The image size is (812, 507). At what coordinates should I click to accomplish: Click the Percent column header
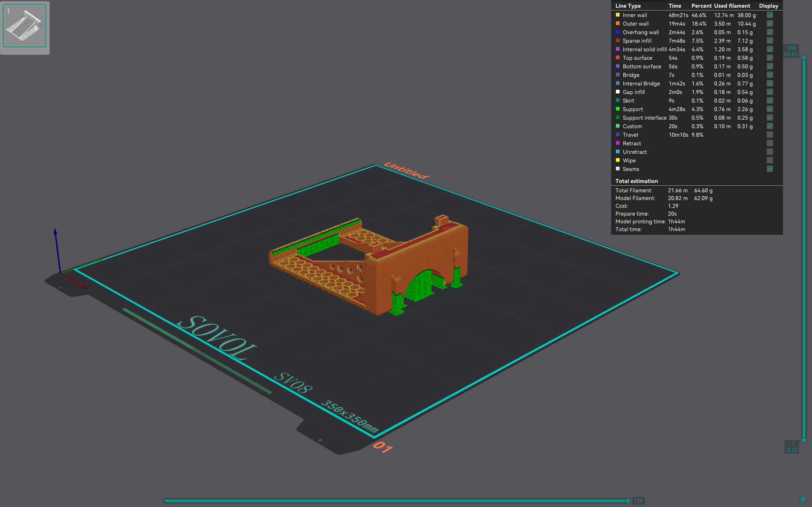tap(701, 6)
